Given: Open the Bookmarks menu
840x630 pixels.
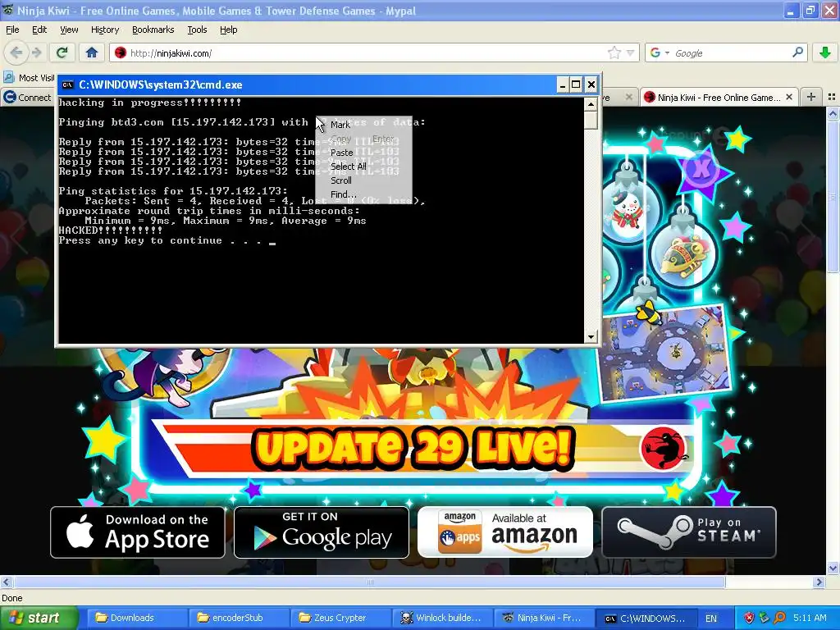Looking at the screenshot, I should point(153,30).
